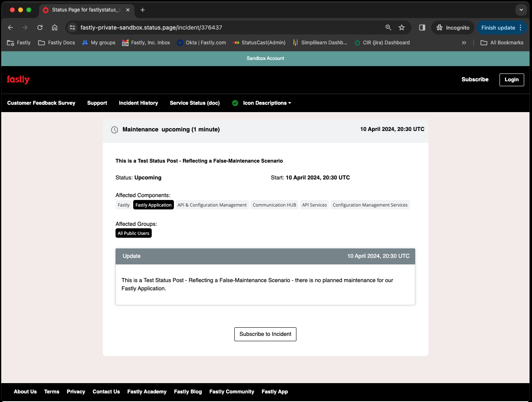532x402 pixels.
Task: Go to the browser home page icon
Action: pyautogui.click(x=55, y=28)
